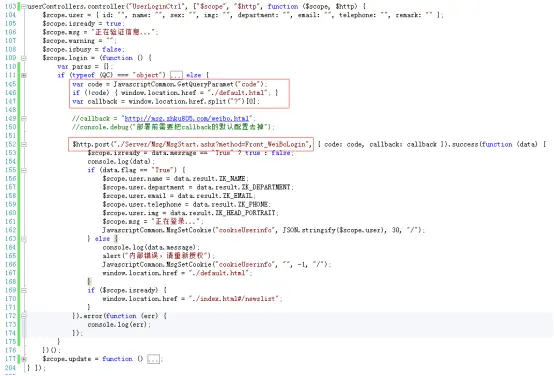Click $scope.msg assignment on line 106
The height and width of the screenshot is (376, 554).
coord(100,32)
